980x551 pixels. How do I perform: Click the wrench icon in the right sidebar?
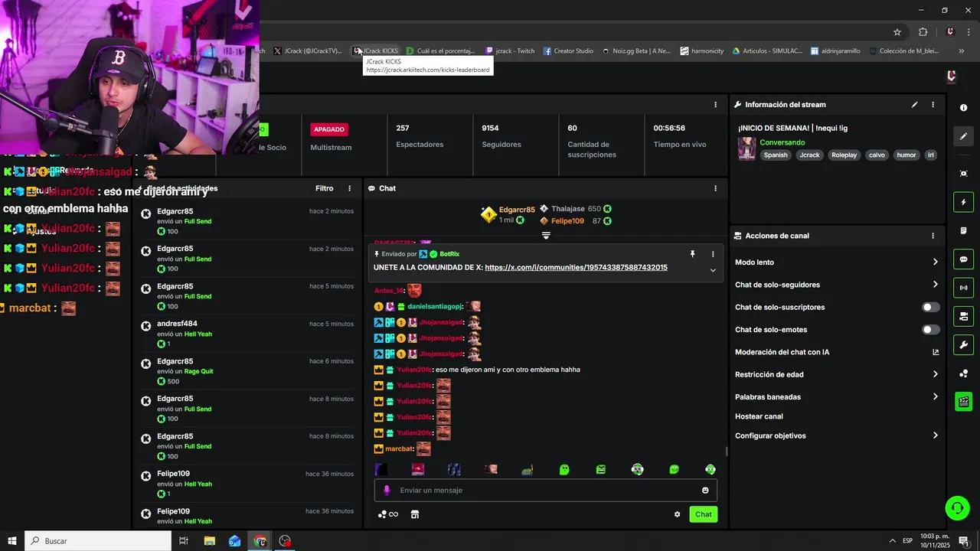point(963,345)
